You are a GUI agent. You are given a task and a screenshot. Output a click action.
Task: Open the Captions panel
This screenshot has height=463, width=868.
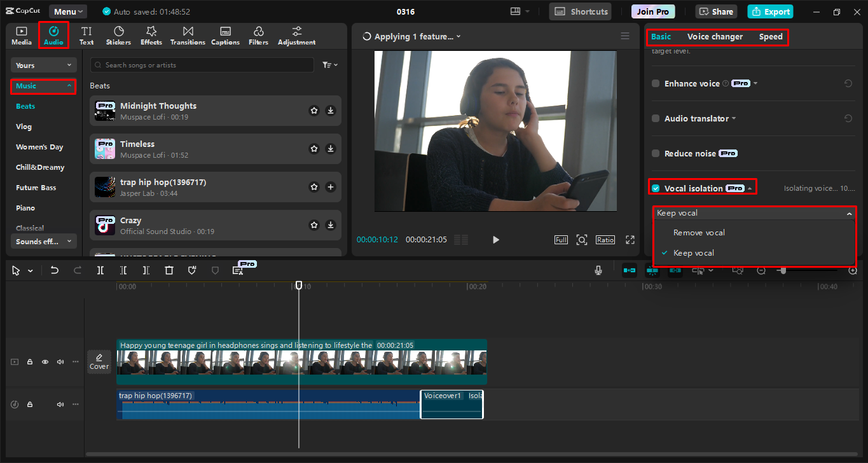point(225,35)
